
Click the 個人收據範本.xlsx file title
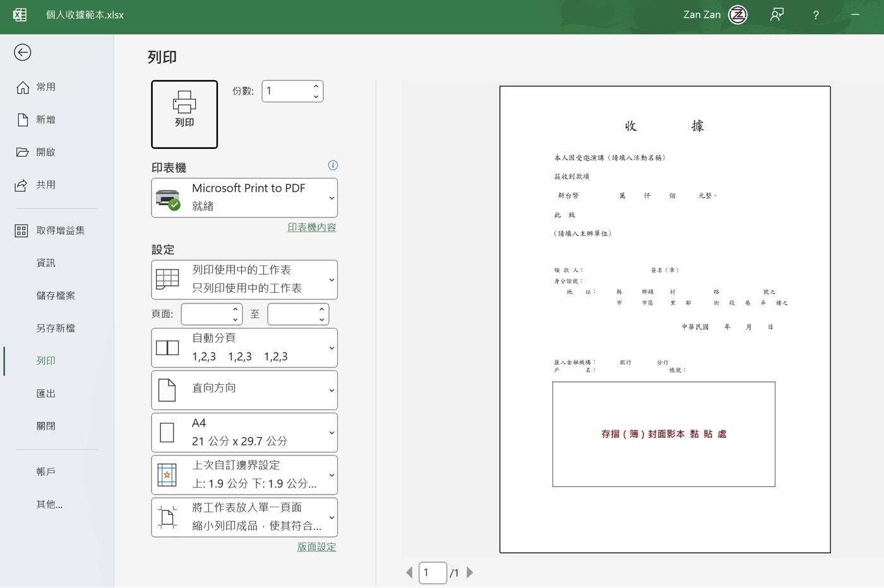85,15
